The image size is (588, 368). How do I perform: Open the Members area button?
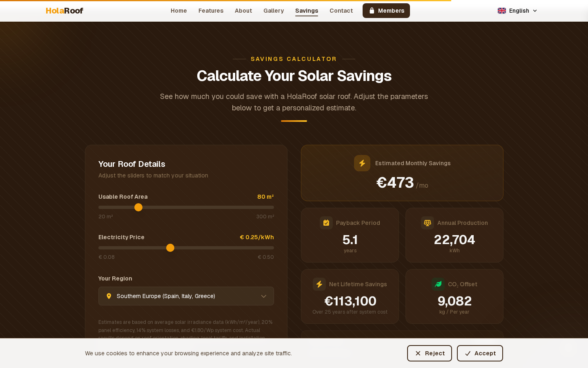pyautogui.click(x=386, y=11)
